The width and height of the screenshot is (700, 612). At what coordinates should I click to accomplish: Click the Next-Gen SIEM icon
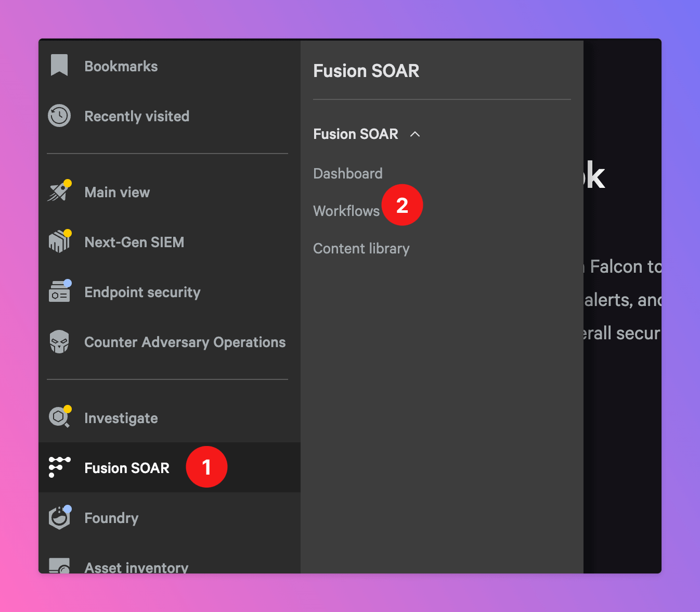click(60, 241)
